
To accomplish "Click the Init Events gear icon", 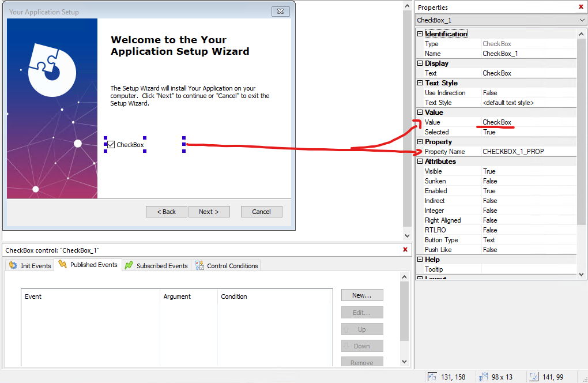I will click(12, 265).
